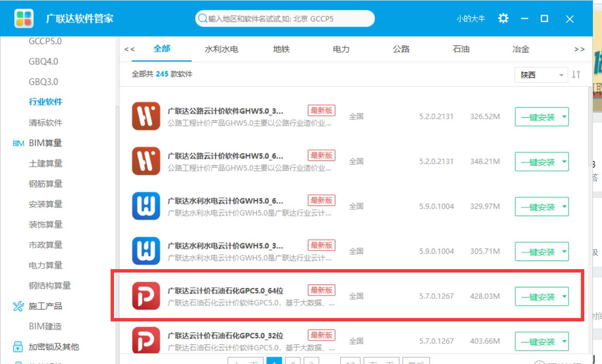Click the GHW5.0_6 公路云计价 software icon

click(x=146, y=161)
